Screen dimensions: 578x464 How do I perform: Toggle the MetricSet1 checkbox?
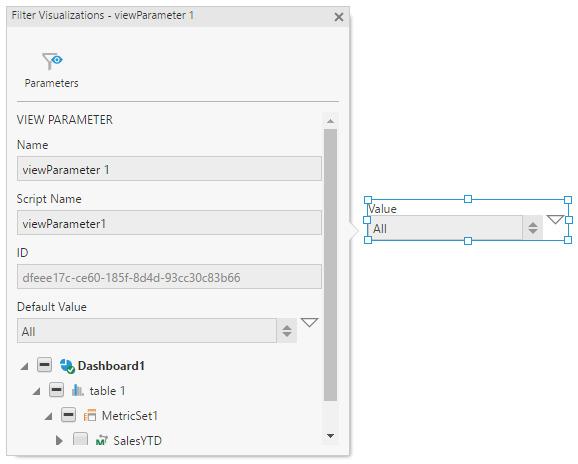coord(69,415)
